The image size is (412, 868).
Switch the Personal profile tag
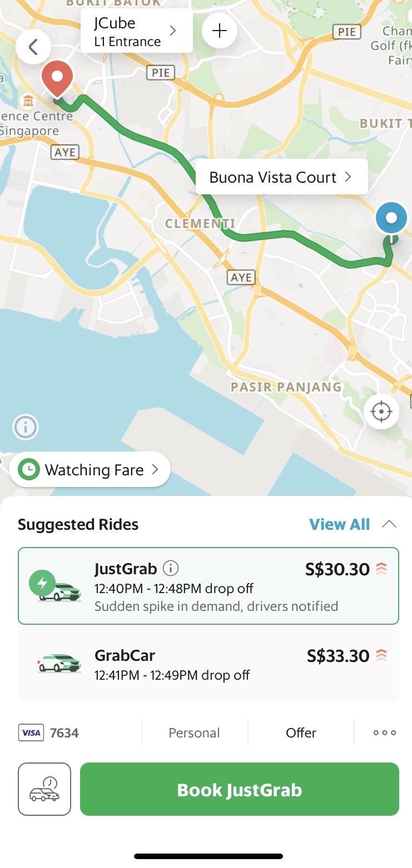(194, 733)
